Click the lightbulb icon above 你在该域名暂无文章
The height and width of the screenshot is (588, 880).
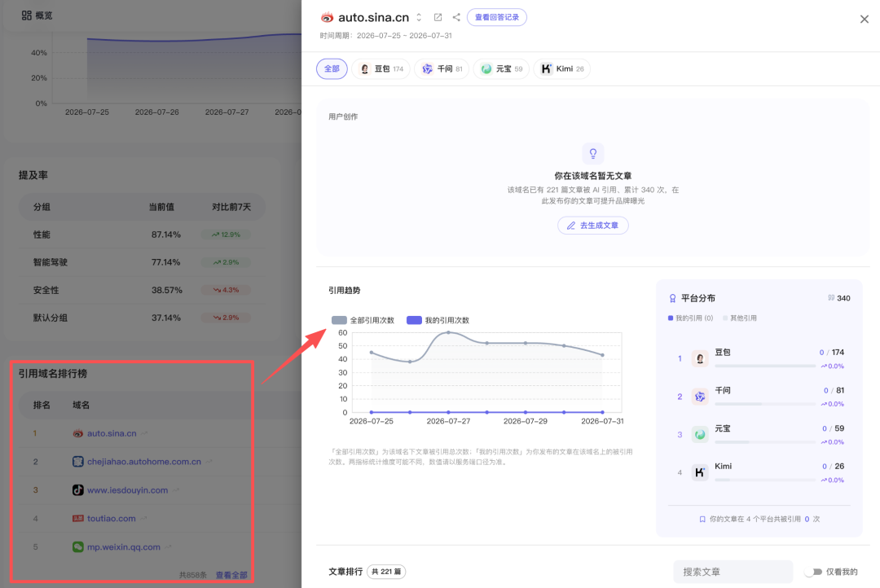pos(592,153)
